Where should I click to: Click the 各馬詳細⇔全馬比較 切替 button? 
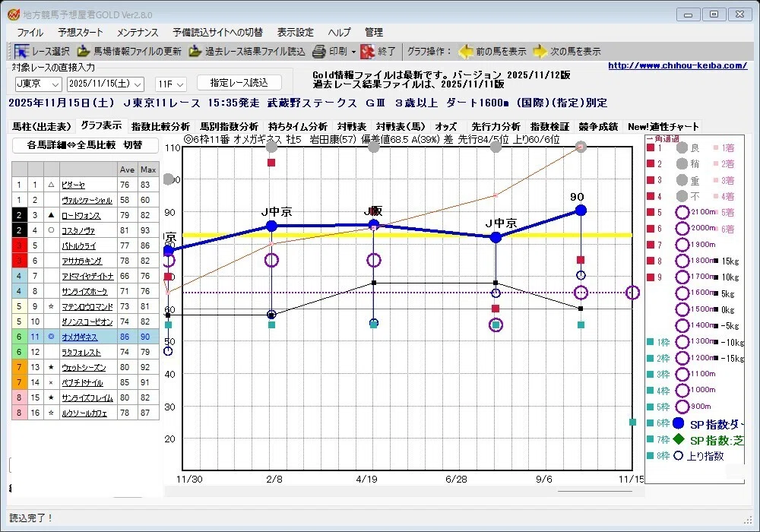[x=85, y=145]
